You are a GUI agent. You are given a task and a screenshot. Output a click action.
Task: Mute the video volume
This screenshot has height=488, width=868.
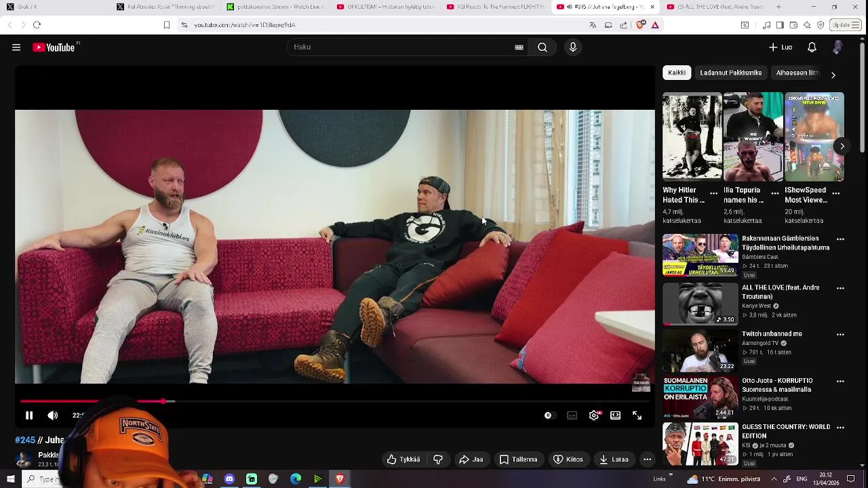[x=53, y=415]
